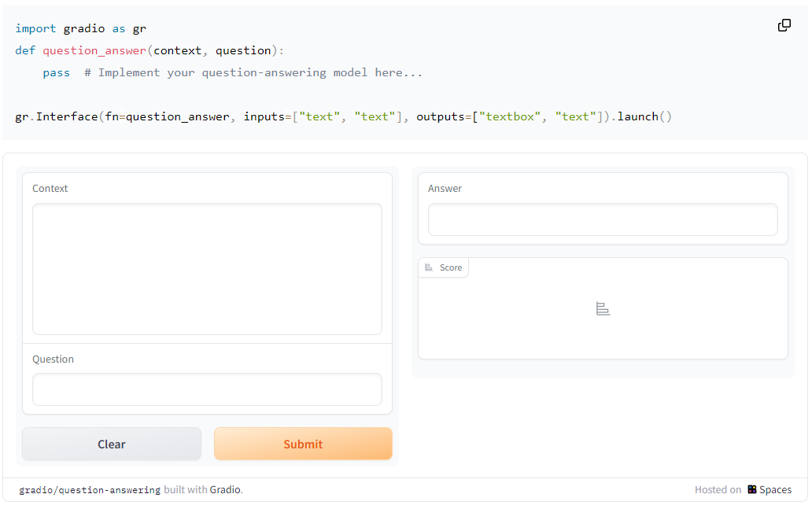Click the small chart icon beside the Score label
Image resolution: width=812 pixels, height=505 pixels.
click(x=429, y=267)
